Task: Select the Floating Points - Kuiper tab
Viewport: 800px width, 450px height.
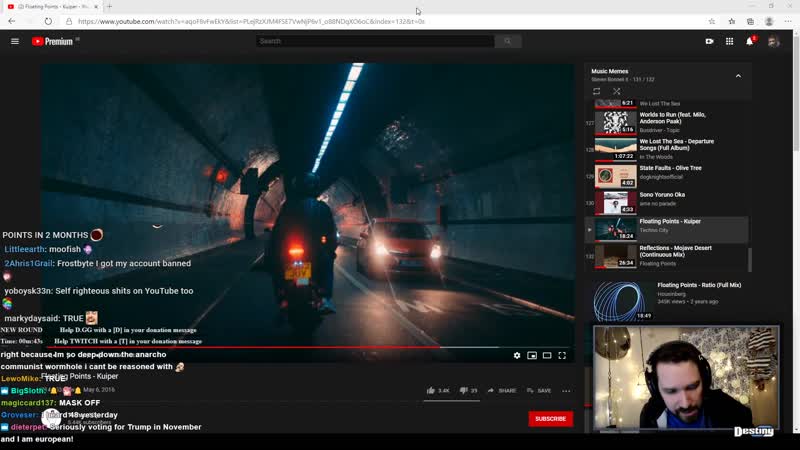Action: coord(51,7)
